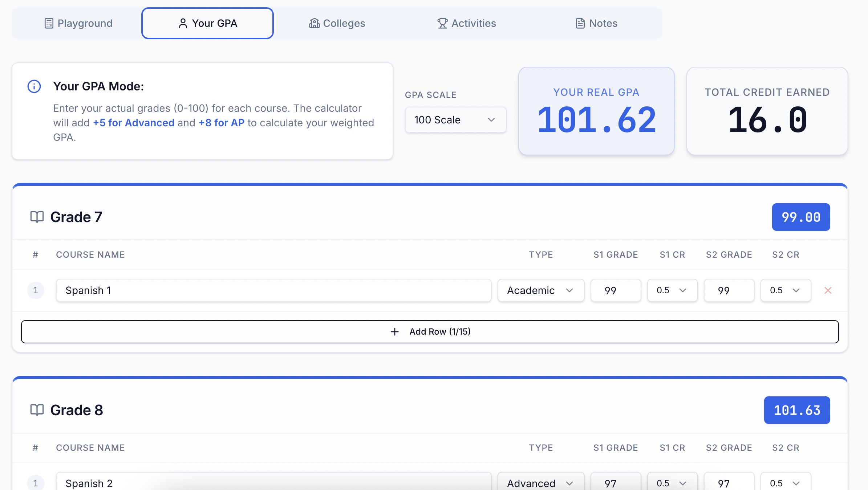Click the book icon next to Grade 8
Image resolution: width=868 pixels, height=490 pixels.
pyautogui.click(x=37, y=410)
